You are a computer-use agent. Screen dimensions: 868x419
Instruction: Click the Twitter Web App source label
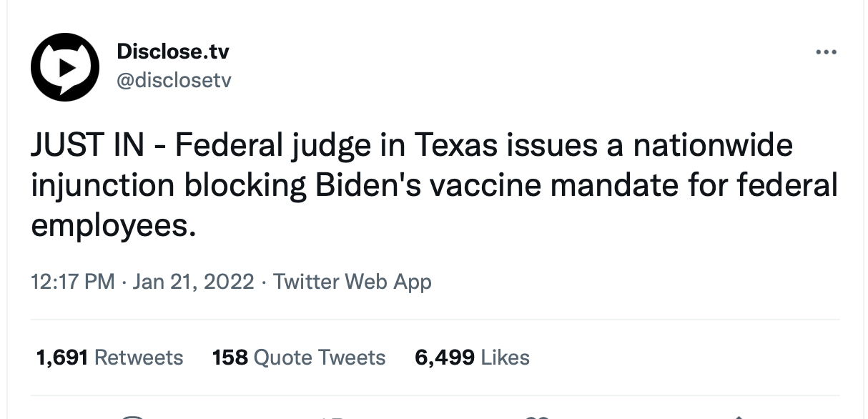click(x=352, y=281)
